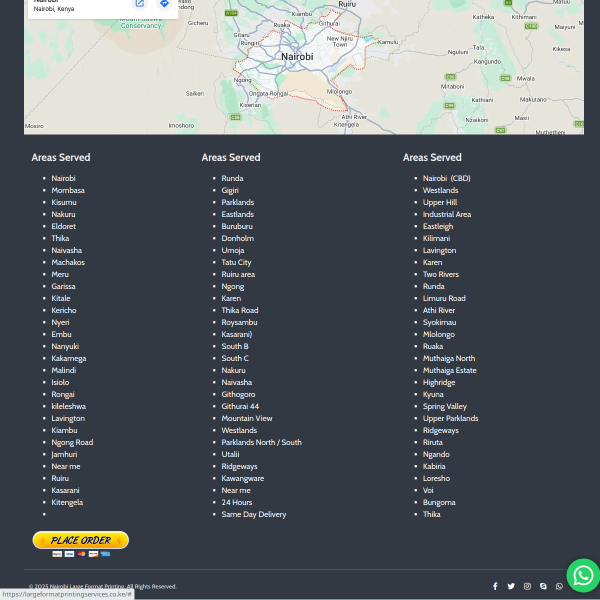Choose Nanyuki in the areas list

(x=65, y=346)
